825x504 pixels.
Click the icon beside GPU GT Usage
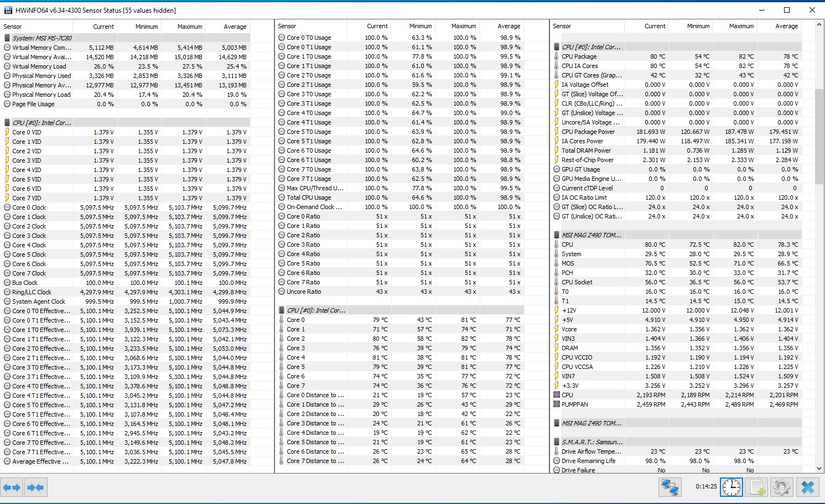point(557,169)
